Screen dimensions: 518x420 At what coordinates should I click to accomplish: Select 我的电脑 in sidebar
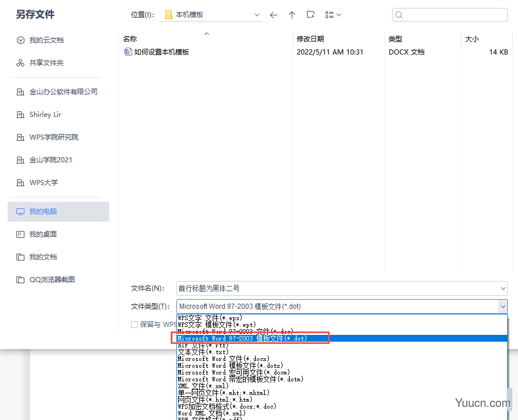coord(58,212)
